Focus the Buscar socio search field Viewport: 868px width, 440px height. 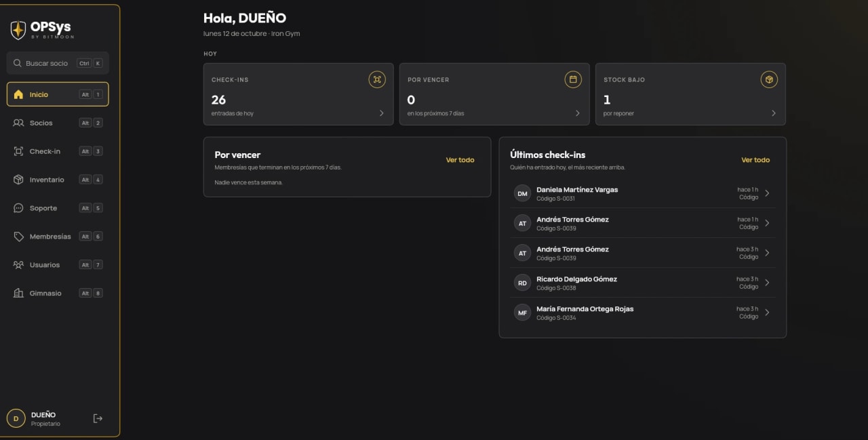(58, 63)
